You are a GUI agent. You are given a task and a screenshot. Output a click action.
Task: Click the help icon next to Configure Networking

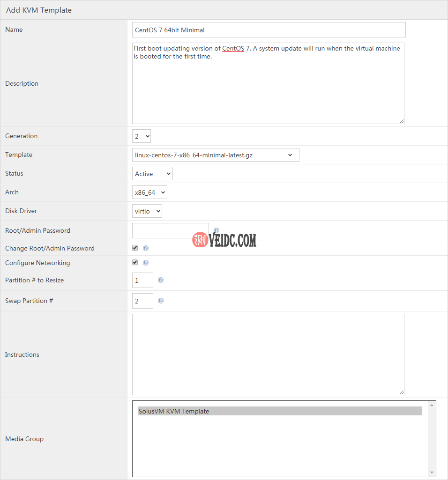[x=146, y=262]
